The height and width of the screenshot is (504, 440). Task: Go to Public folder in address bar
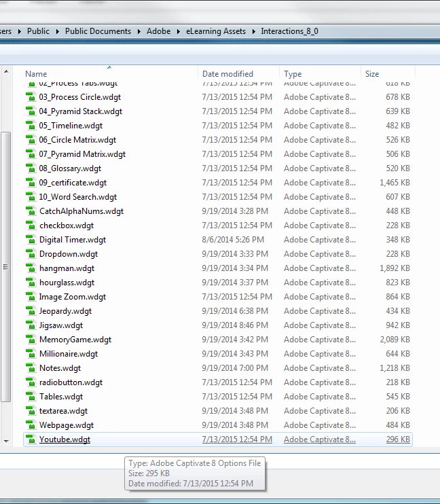38,31
